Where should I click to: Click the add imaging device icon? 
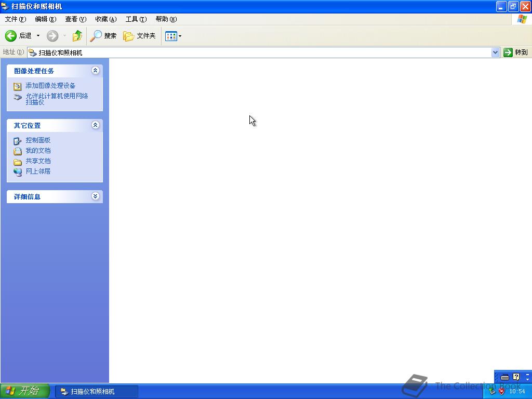click(17, 86)
